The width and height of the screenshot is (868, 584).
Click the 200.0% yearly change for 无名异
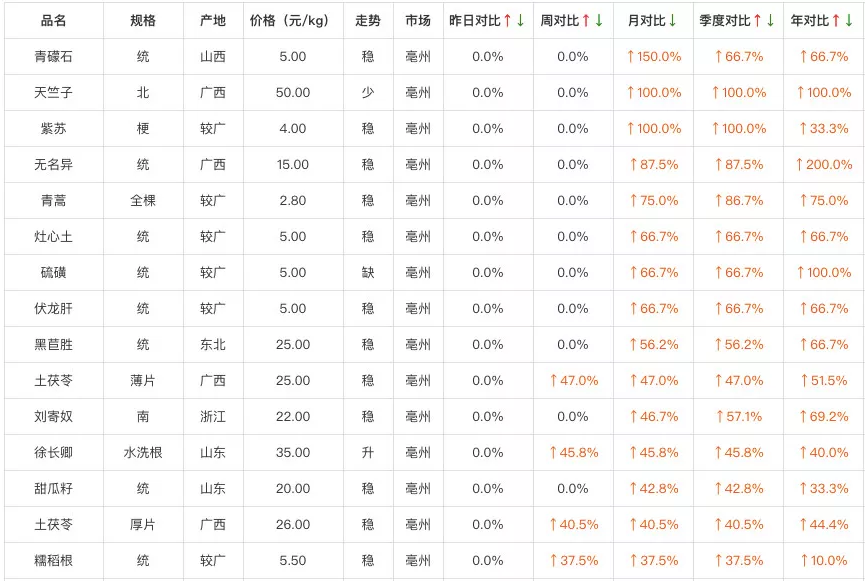824,165
